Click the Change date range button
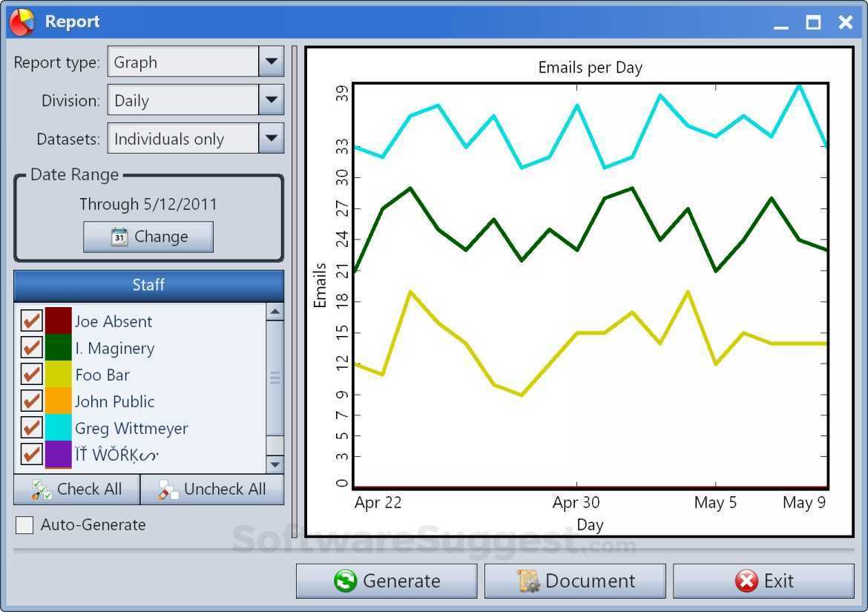The width and height of the screenshot is (868, 612). (x=148, y=237)
